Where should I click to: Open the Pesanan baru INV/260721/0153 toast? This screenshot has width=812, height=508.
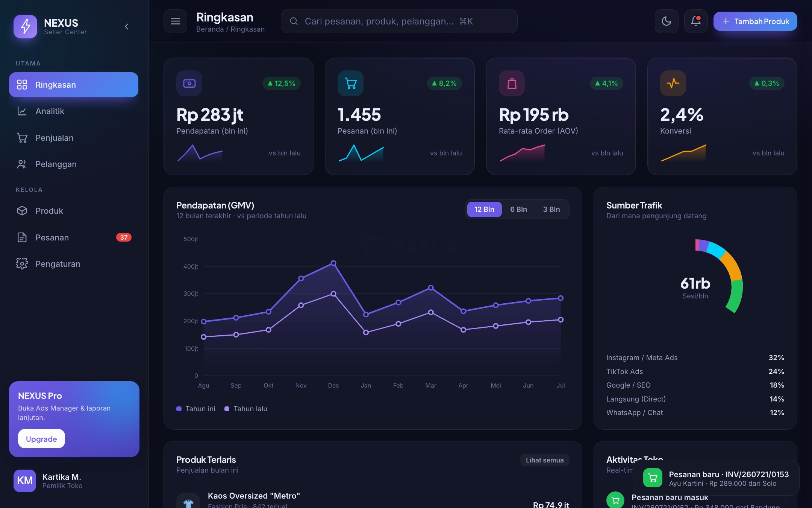tap(716, 478)
